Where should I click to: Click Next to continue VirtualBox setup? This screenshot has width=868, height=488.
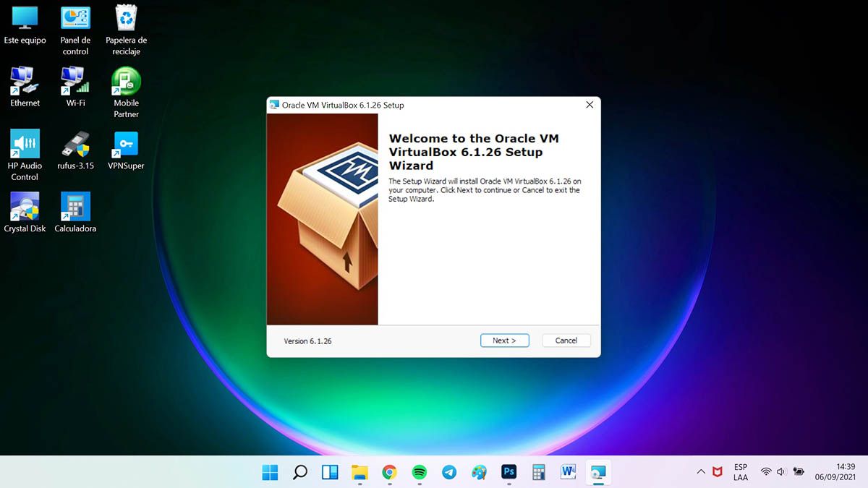point(504,341)
